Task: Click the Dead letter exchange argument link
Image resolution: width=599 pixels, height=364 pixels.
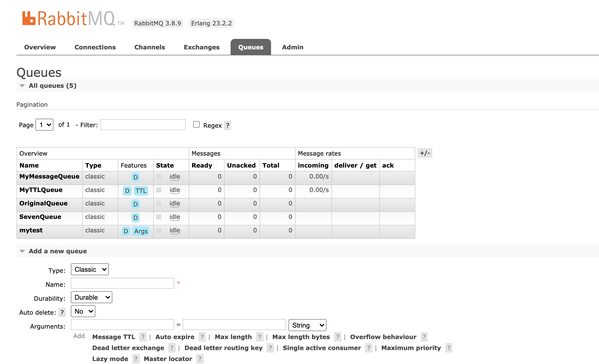Action: click(x=128, y=348)
